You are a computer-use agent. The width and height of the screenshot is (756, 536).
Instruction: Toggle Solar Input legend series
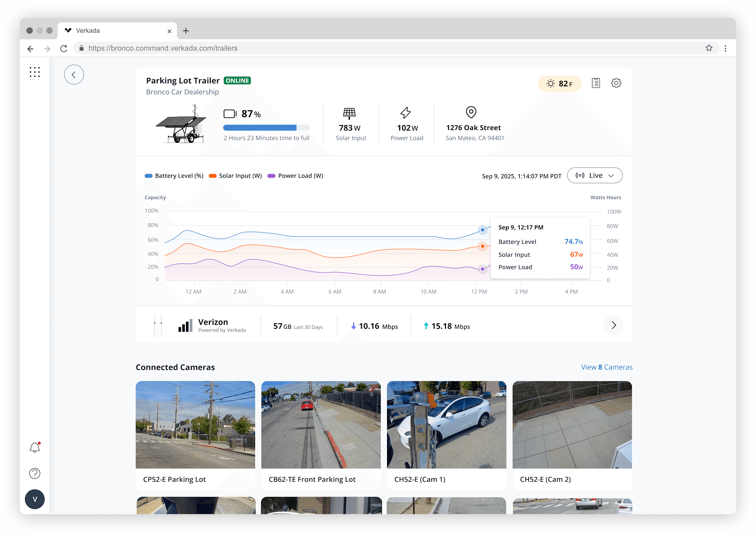pyautogui.click(x=236, y=176)
